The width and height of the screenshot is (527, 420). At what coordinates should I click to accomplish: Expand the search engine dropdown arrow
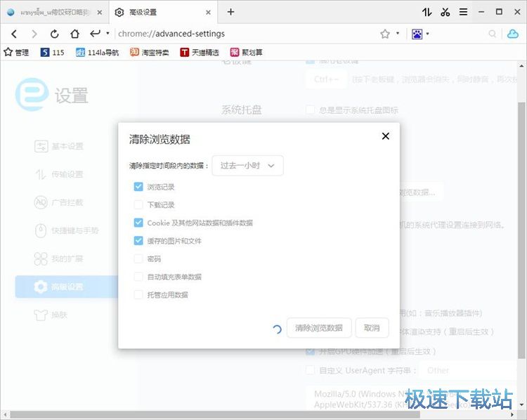tap(427, 34)
